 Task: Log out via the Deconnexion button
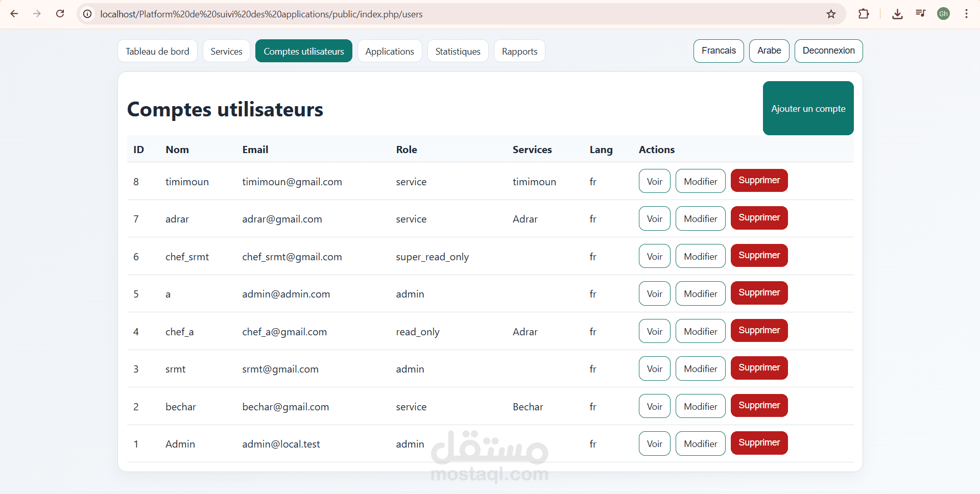pos(828,51)
